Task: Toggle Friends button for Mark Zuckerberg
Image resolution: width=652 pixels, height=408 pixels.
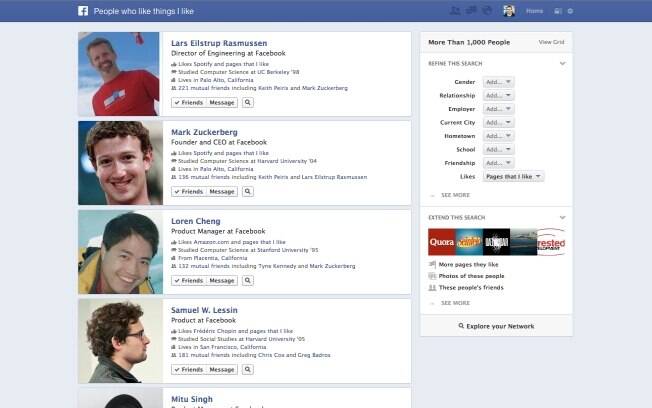Action: click(x=188, y=192)
